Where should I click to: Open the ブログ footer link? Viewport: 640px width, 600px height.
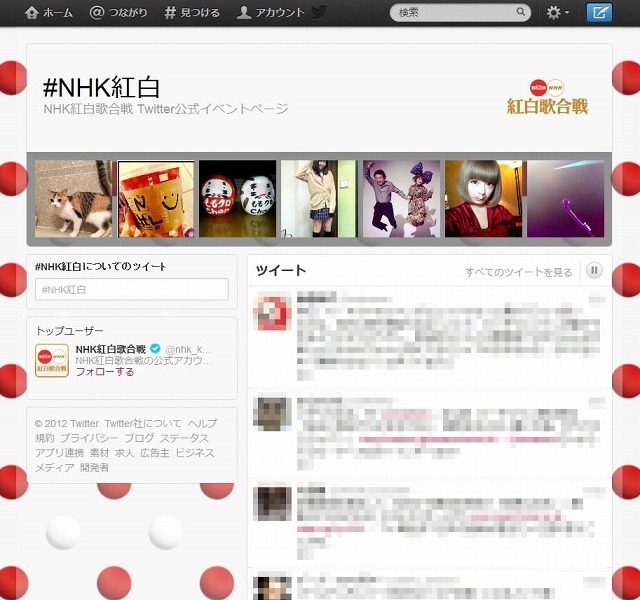[139, 438]
